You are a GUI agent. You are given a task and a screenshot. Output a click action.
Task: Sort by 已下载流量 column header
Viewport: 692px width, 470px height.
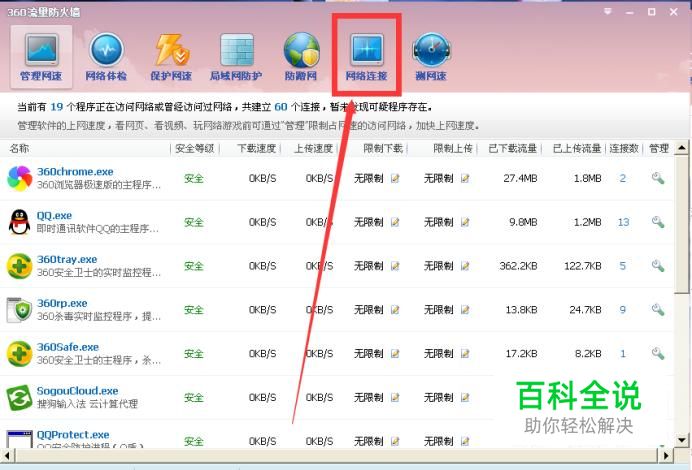[512, 149]
